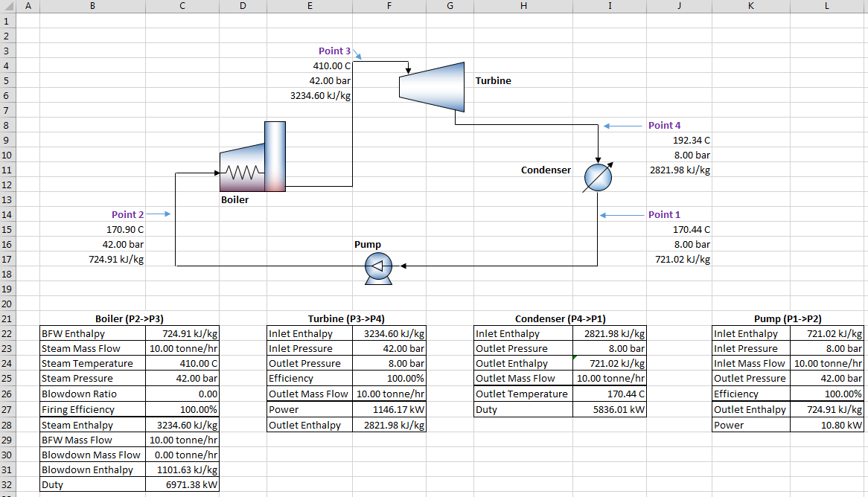Image resolution: width=868 pixels, height=497 pixels.
Task: Select the Boiler text label under shape
Action: [x=234, y=200]
